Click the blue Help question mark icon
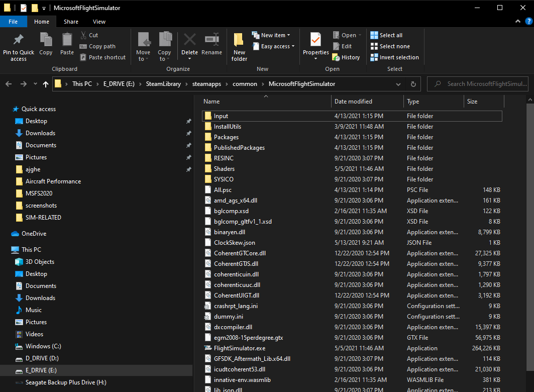The image size is (534, 392). [x=528, y=21]
